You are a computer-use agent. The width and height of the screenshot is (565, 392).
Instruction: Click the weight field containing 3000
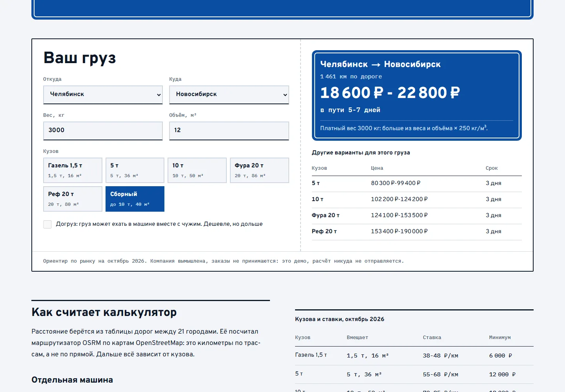point(103,131)
